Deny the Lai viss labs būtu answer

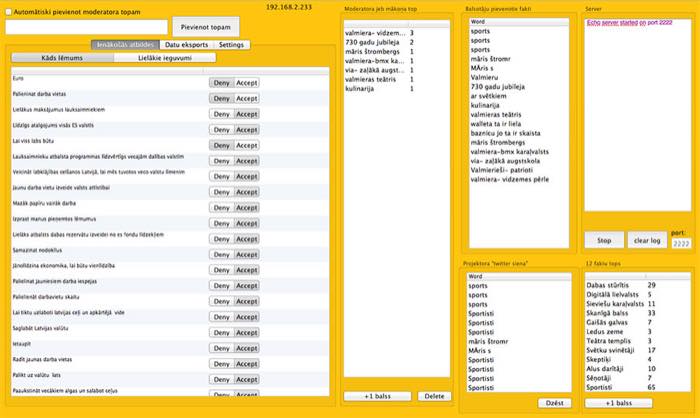pos(221,145)
